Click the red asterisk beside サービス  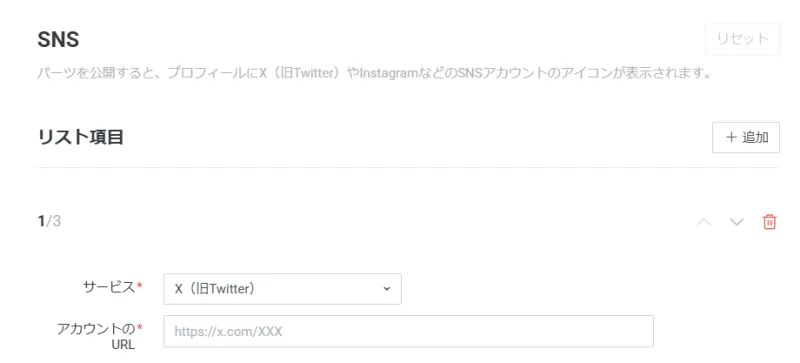click(139, 286)
